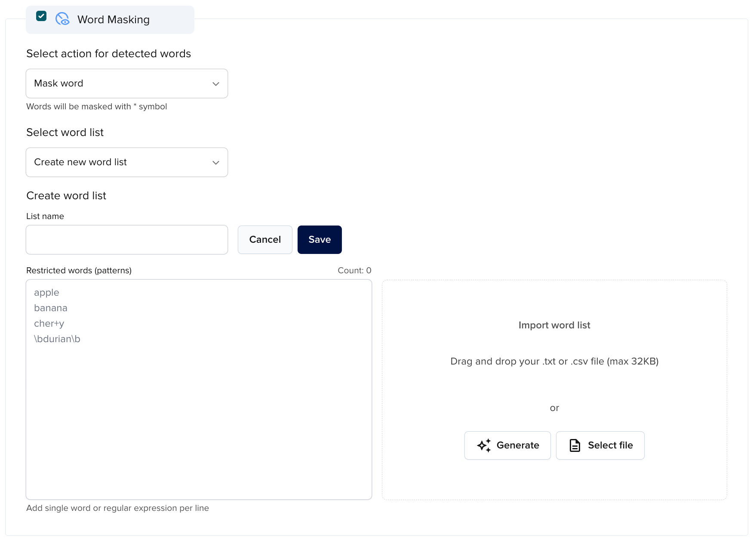This screenshot has width=756, height=544.
Task: Click the 'Count: 0' indicator
Action: (354, 270)
